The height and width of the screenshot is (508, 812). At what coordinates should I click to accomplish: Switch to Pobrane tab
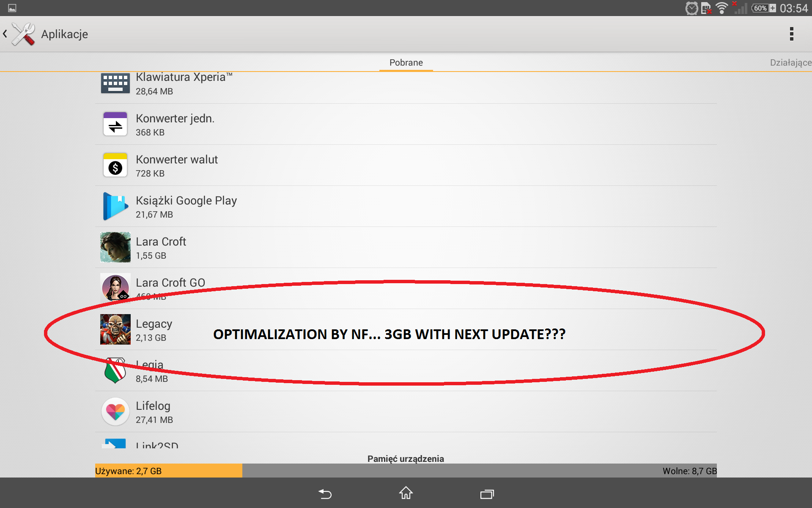[x=406, y=62]
